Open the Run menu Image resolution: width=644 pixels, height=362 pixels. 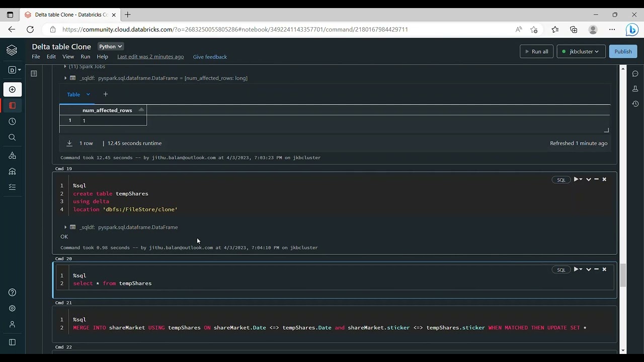[x=86, y=57]
